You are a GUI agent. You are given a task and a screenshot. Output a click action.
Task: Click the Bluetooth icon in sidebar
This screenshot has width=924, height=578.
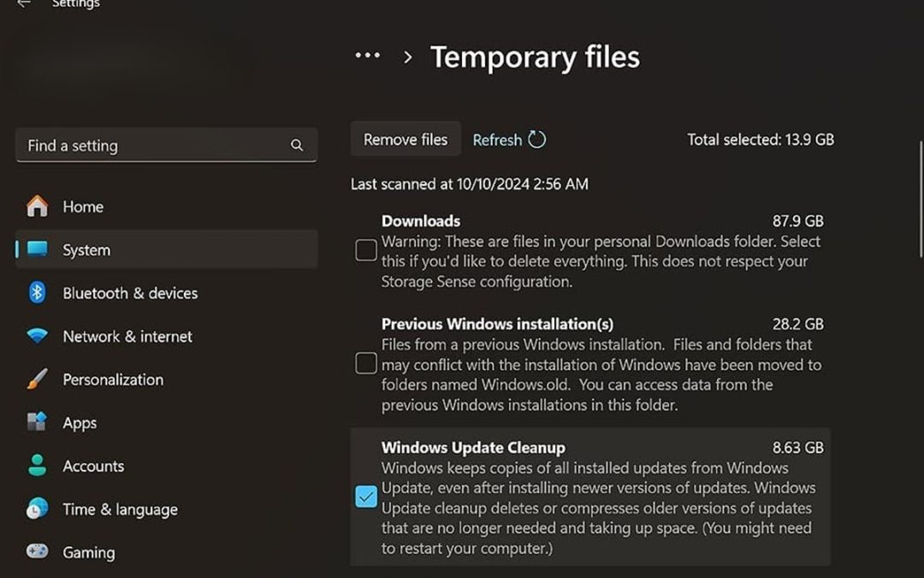tap(37, 293)
